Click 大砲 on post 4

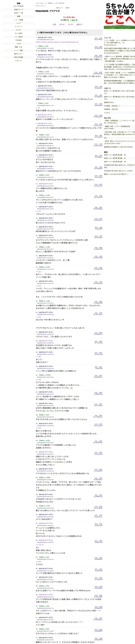(x=101, y=72)
